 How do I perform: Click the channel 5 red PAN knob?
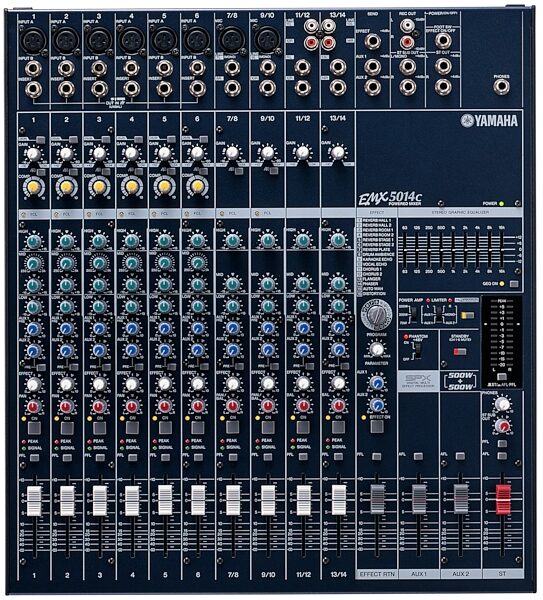[165, 406]
